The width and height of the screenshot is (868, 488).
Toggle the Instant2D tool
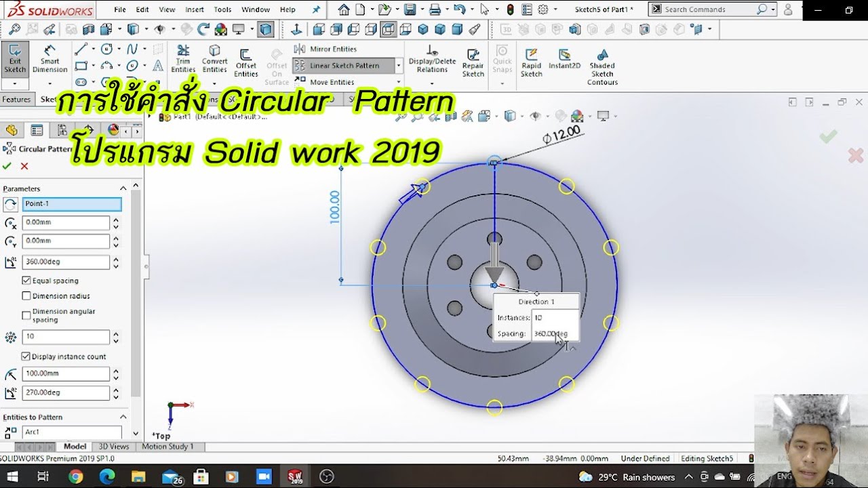564,60
